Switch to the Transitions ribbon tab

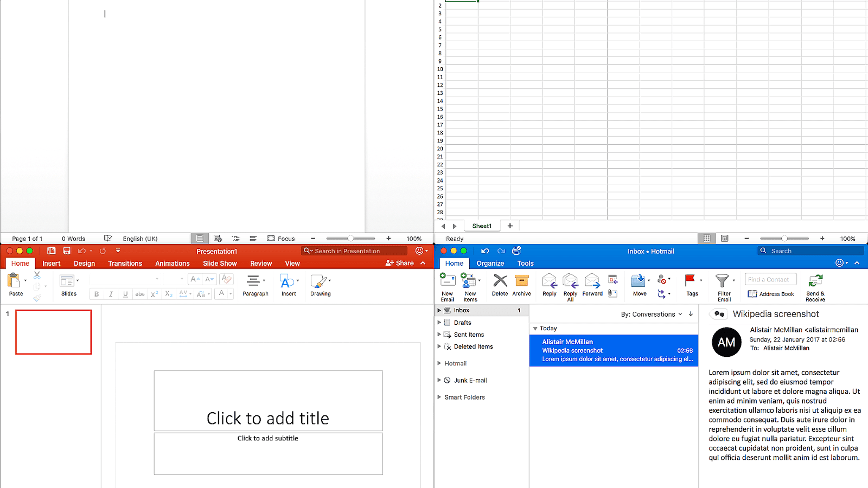[x=125, y=263]
